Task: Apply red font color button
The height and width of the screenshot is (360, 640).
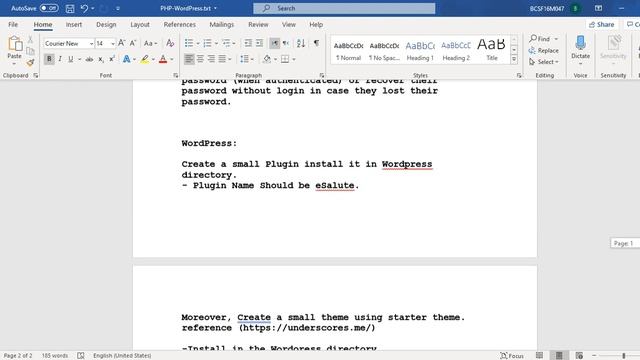Action: (x=163, y=59)
